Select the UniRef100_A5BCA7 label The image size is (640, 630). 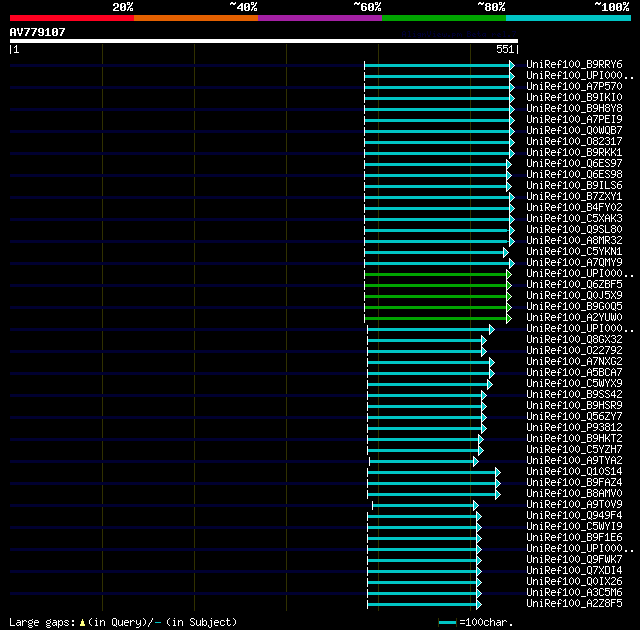point(574,373)
